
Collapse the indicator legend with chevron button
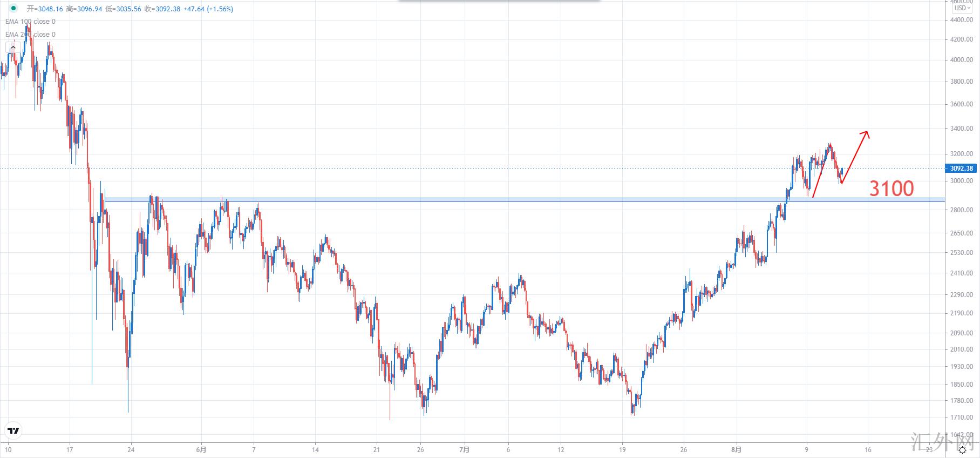(13, 48)
